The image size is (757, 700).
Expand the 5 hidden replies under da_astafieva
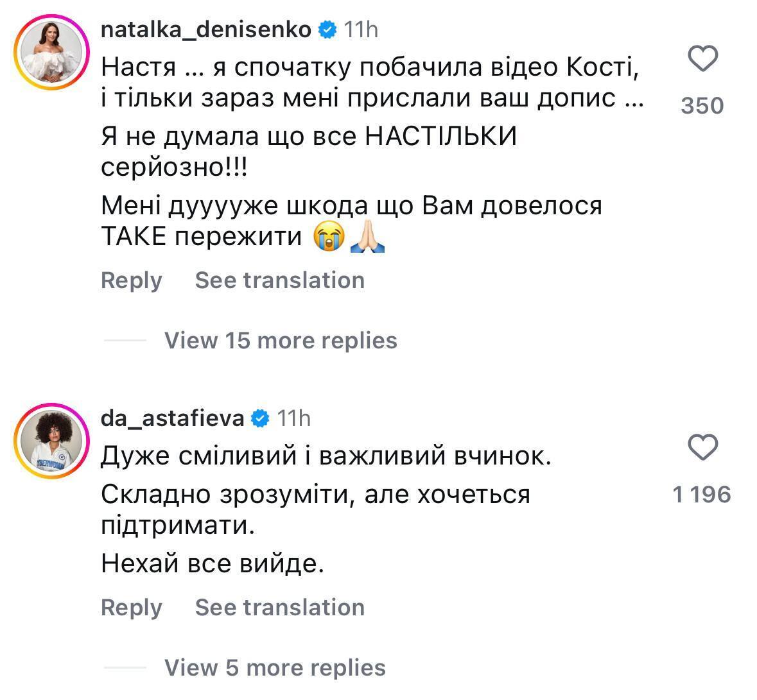[275, 667]
